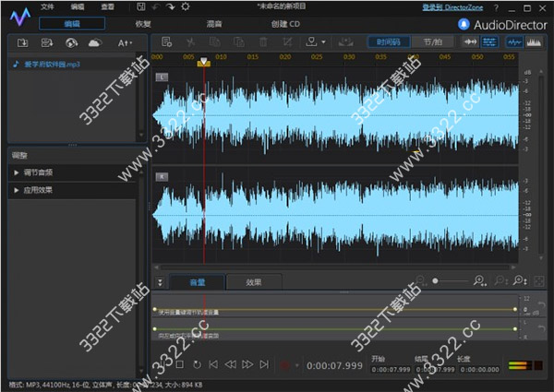This screenshot has height=392, width=554.
Task: Switch timeline display to 节/拍 mode
Action: [433, 42]
